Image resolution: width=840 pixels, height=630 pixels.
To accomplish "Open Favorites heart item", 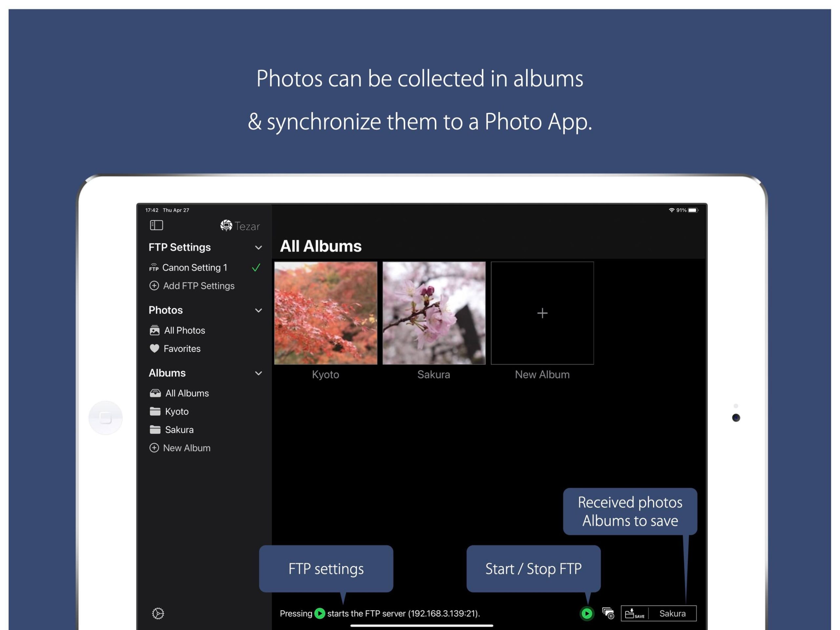I will [x=181, y=348].
